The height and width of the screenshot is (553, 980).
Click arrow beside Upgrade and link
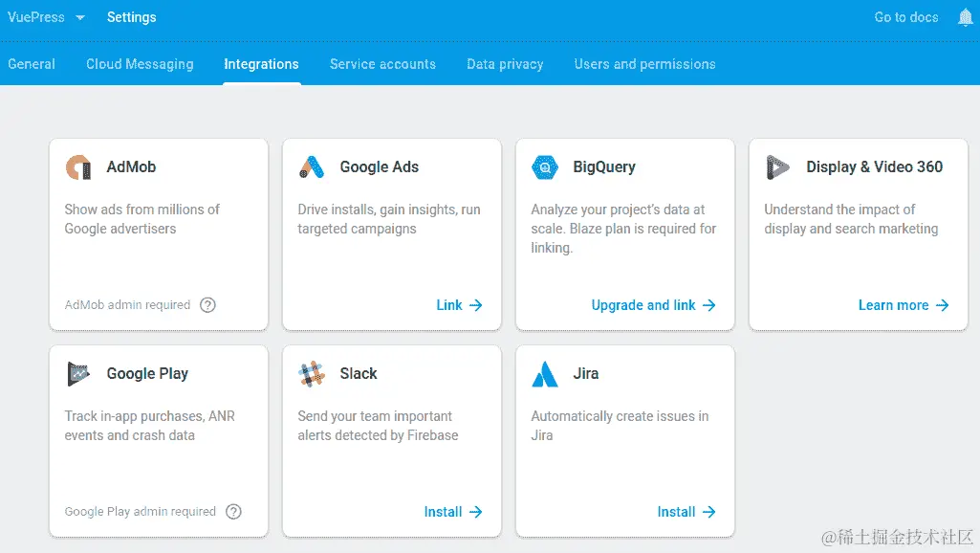(x=708, y=305)
